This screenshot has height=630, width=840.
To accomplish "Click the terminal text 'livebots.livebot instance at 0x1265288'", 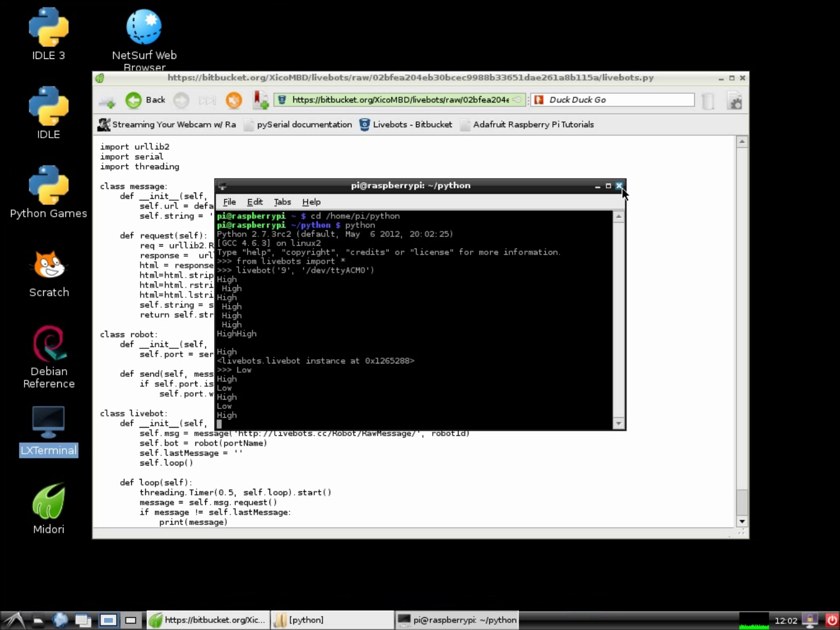I will 316,360.
